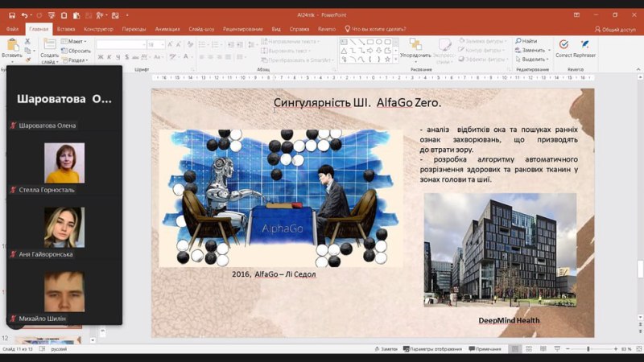Click the Reverso Correct icon

point(564,44)
